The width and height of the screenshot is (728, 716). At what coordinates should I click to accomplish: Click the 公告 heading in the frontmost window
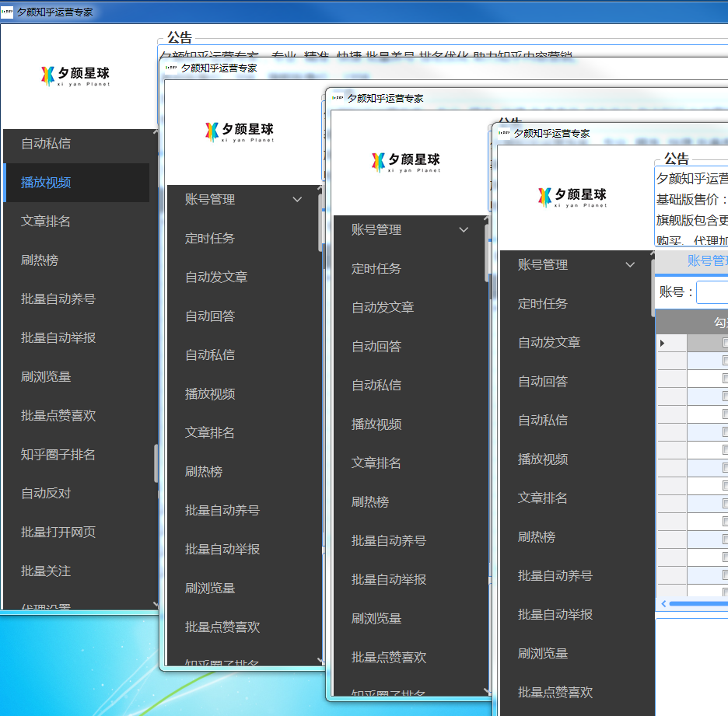(677, 159)
